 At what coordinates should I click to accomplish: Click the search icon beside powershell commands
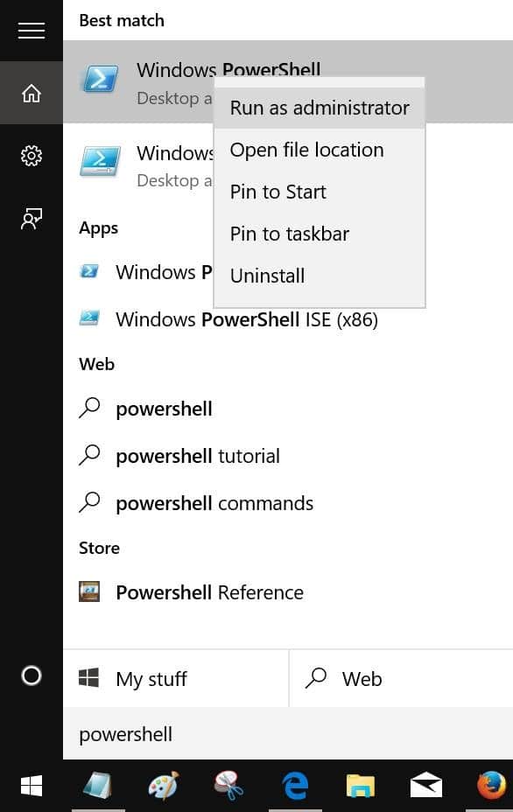pos(90,503)
